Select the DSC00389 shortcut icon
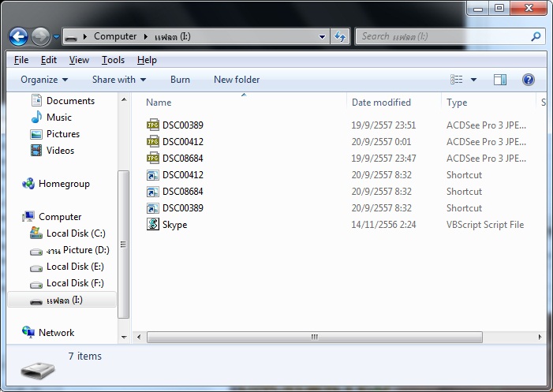This screenshot has height=392, width=553. (x=153, y=208)
